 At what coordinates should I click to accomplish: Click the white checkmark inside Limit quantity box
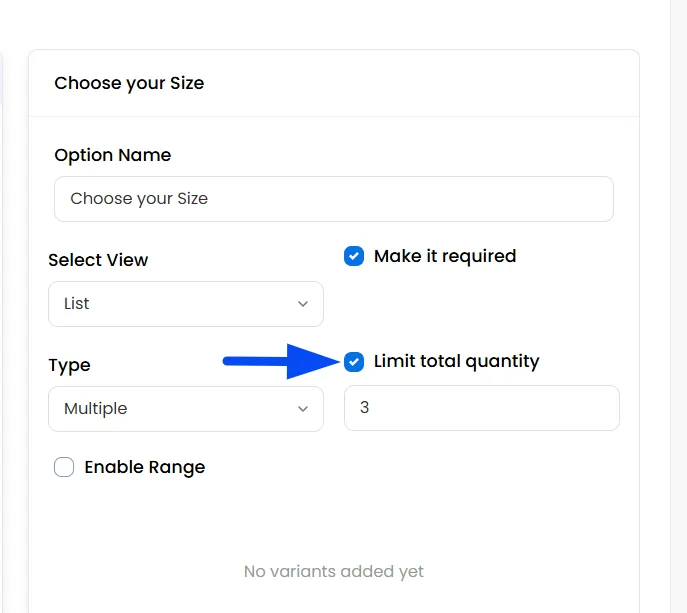pos(354,362)
